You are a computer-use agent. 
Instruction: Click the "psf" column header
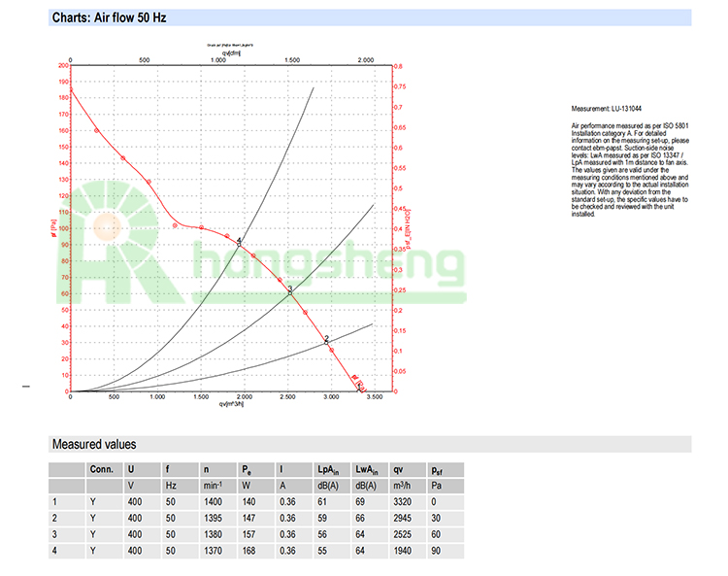[x=437, y=470]
